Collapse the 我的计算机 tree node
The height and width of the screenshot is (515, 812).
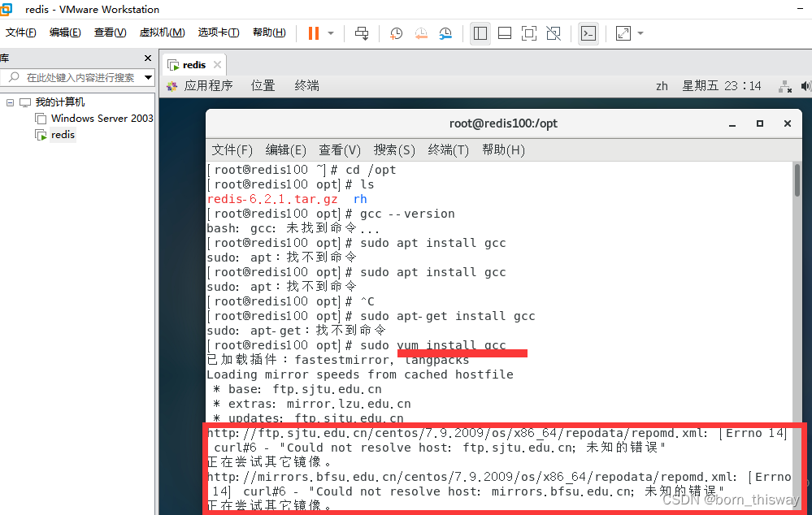[10, 102]
